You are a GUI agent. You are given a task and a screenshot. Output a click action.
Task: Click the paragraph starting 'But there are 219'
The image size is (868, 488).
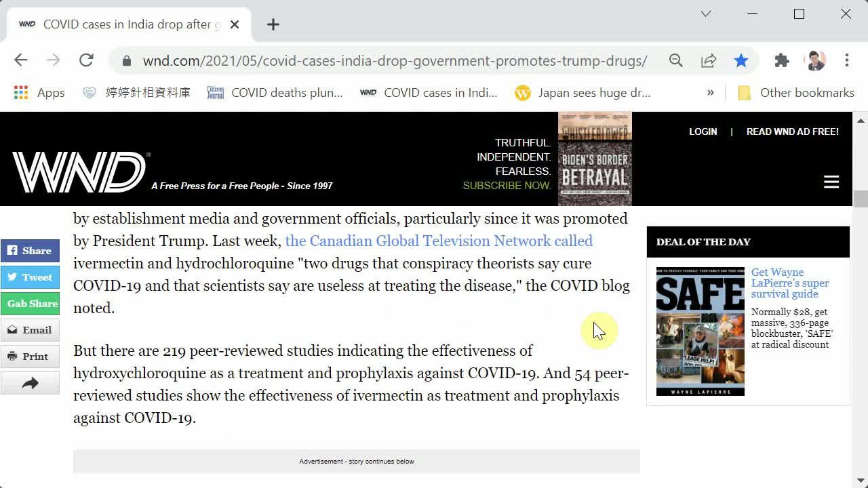click(x=351, y=384)
